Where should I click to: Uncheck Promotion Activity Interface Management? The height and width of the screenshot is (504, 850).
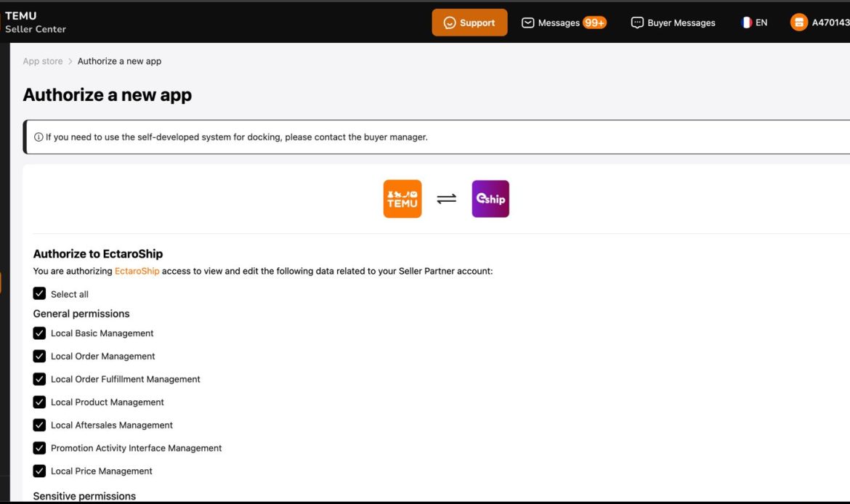click(39, 448)
